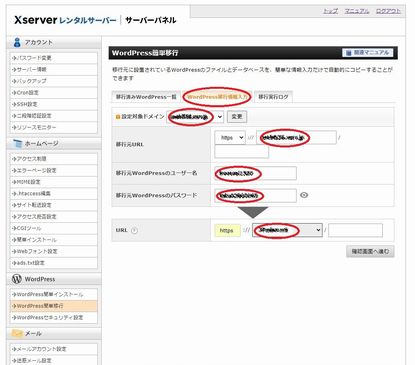
Task: Open 簡単インストール under ホームページ
Action: tap(54, 240)
